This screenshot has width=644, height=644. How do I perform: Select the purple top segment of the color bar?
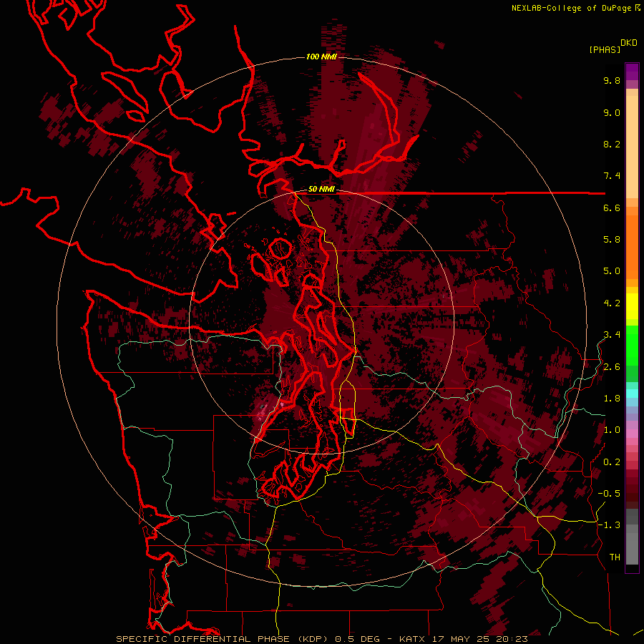click(x=632, y=72)
